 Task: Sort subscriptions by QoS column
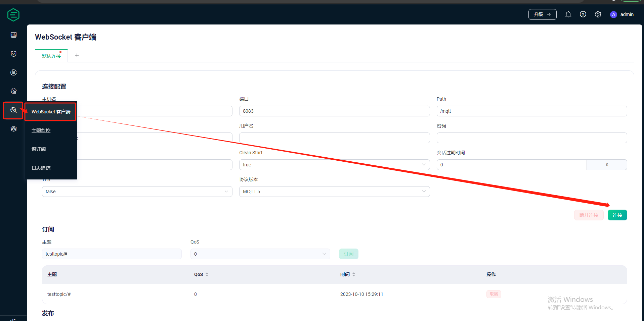point(207,274)
